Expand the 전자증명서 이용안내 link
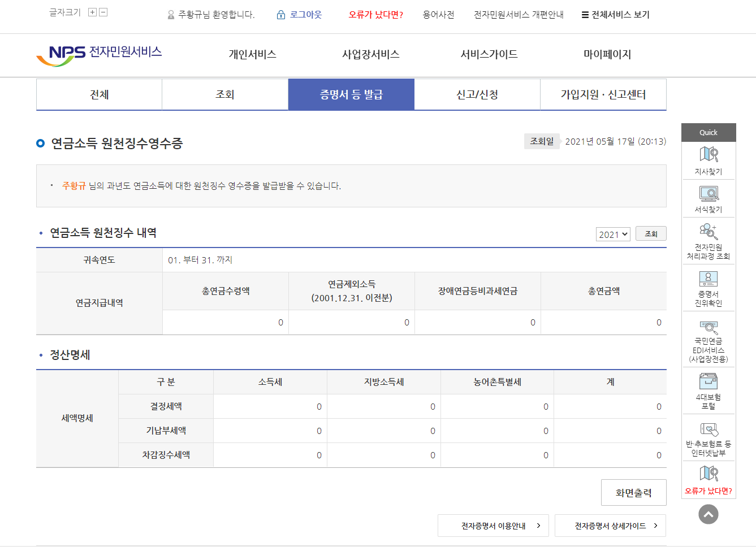Image resolution: width=756 pixels, height=547 pixels. click(493, 526)
